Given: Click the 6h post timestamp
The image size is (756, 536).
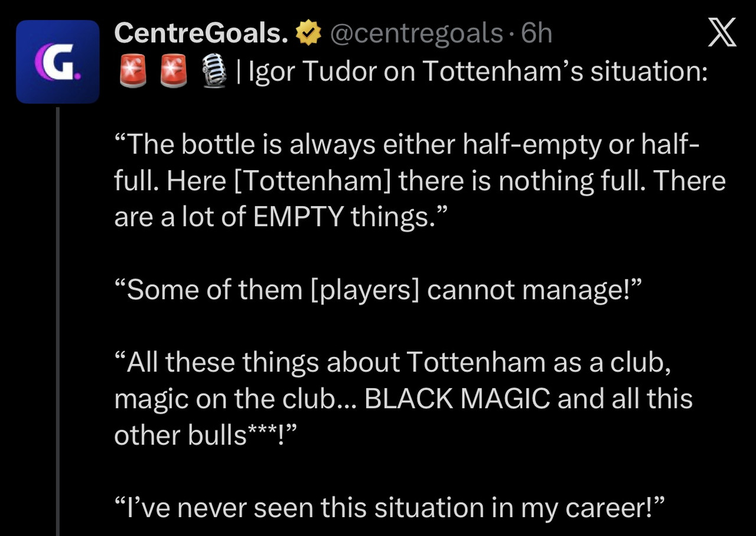Looking at the screenshot, I should coord(536,34).
